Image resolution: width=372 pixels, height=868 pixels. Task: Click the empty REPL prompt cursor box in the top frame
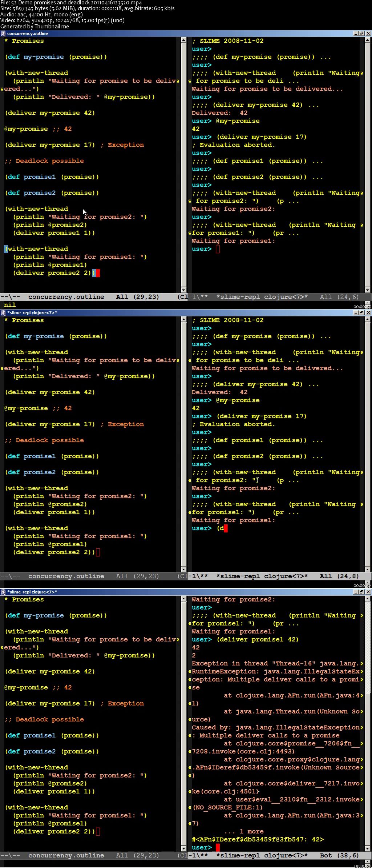218,249
